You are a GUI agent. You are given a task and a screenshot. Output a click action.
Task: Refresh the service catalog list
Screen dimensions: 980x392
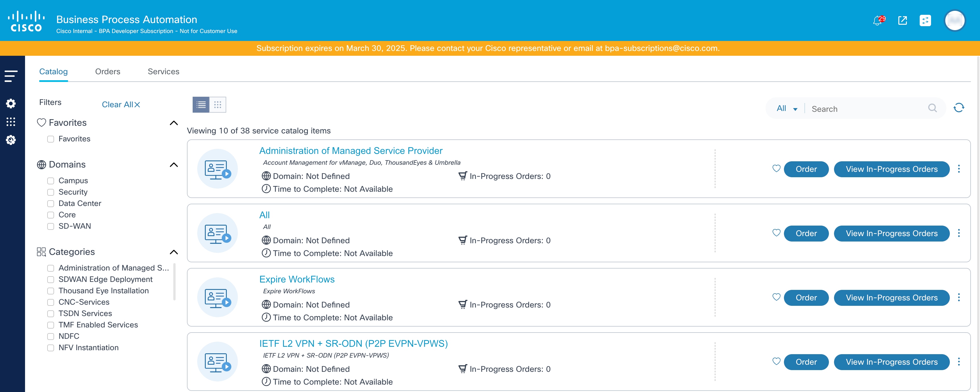pos(958,108)
